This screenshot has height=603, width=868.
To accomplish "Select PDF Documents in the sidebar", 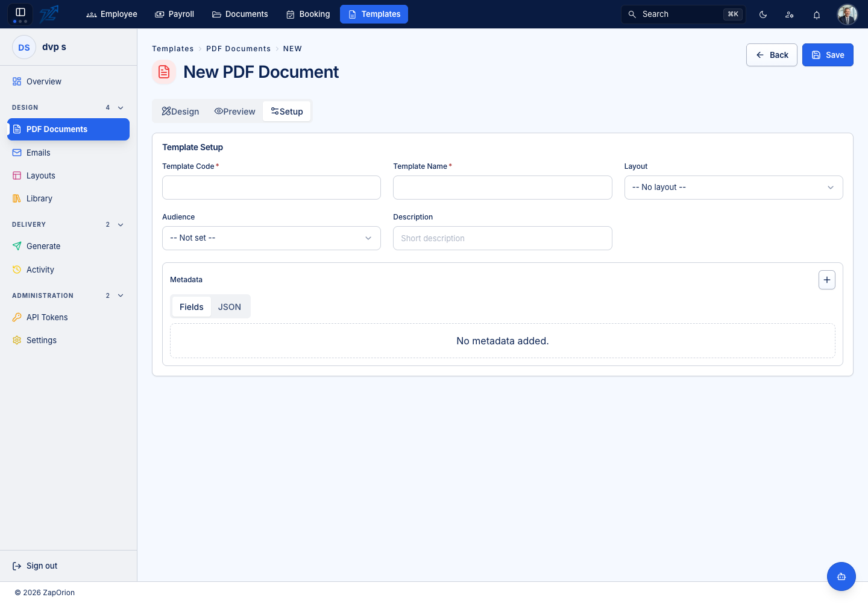I will tap(68, 129).
